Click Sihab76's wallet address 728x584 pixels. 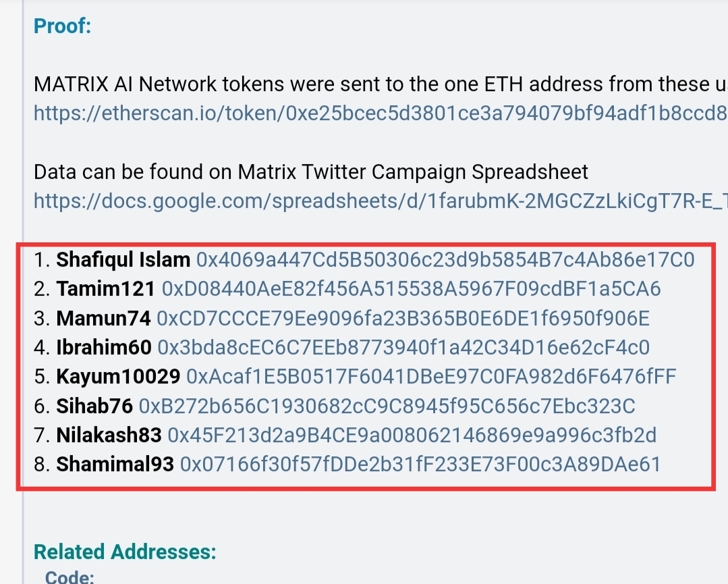coord(387,406)
